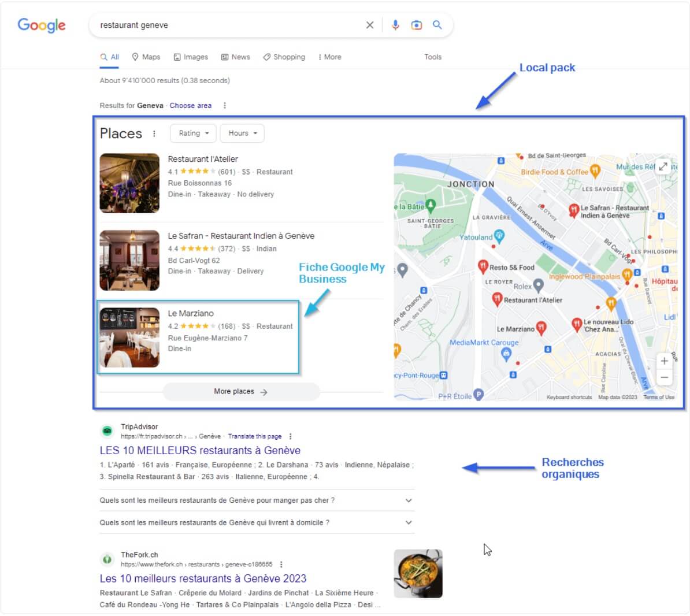Click the Le Marziano listing title

tap(191, 313)
